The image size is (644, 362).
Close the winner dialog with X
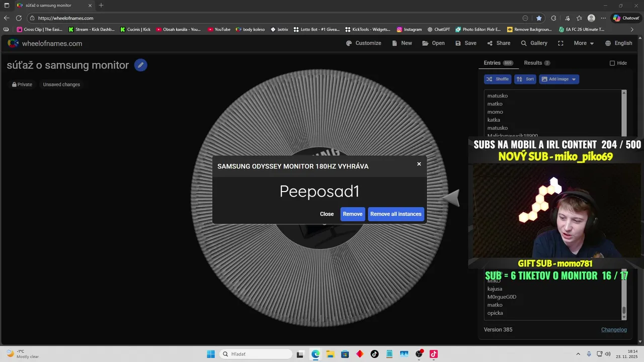coord(419,164)
